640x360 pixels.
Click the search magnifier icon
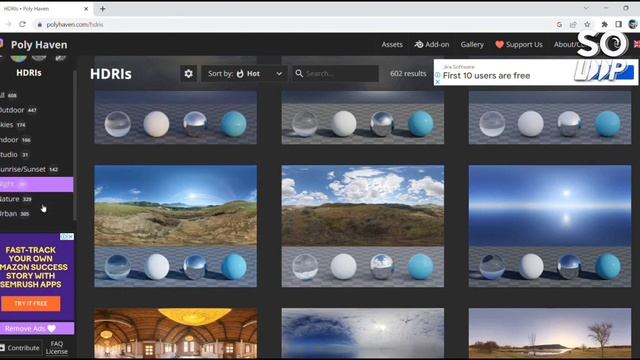pos(299,73)
